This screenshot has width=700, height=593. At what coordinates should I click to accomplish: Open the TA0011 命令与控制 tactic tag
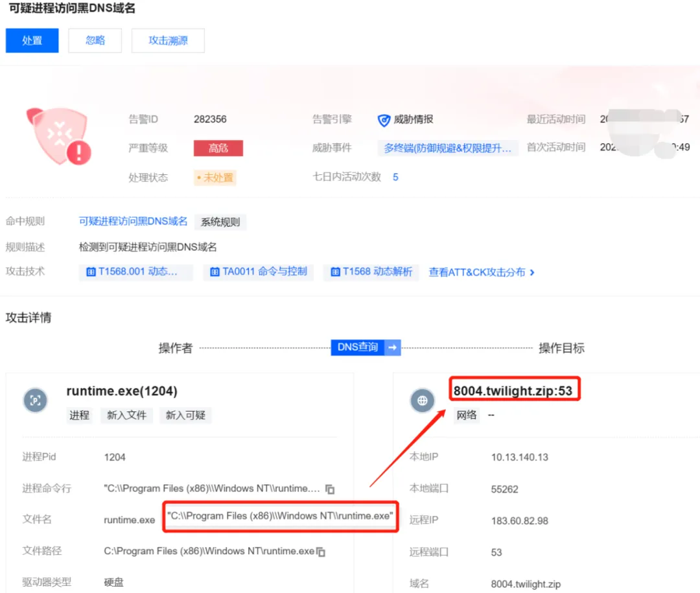(x=258, y=272)
